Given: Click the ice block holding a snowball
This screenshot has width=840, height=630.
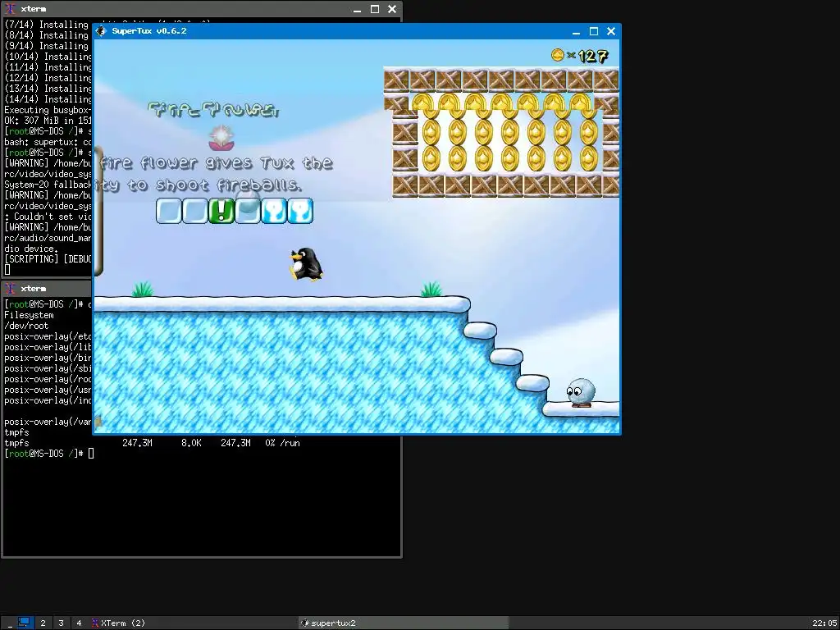Looking at the screenshot, I should (x=248, y=211).
